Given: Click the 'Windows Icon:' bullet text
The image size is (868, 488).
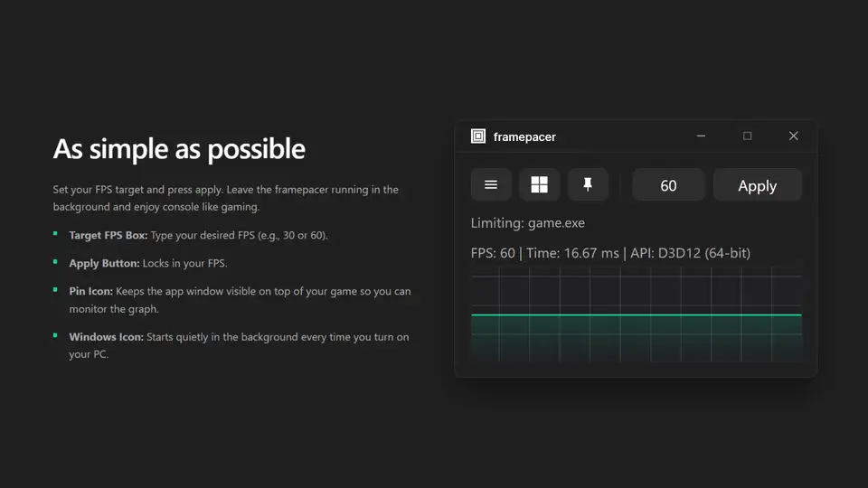Looking at the screenshot, I should coord(107,337).
